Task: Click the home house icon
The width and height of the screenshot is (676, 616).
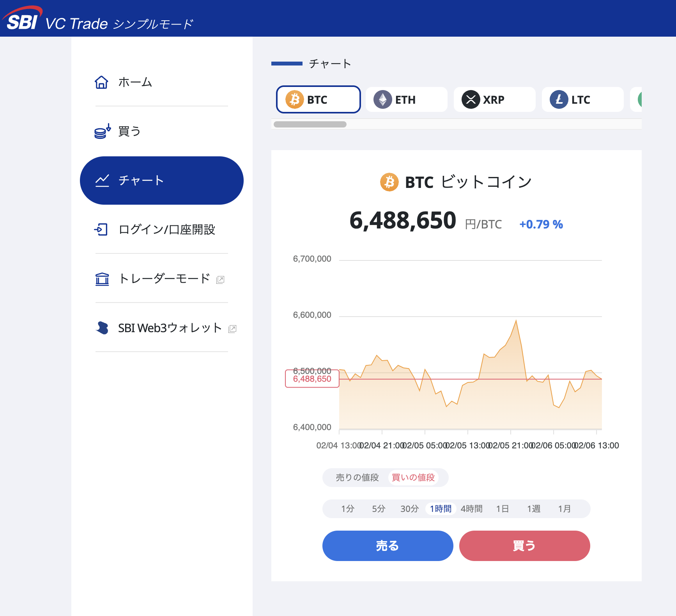Action: pyautogui.click(x=101, y=82)
